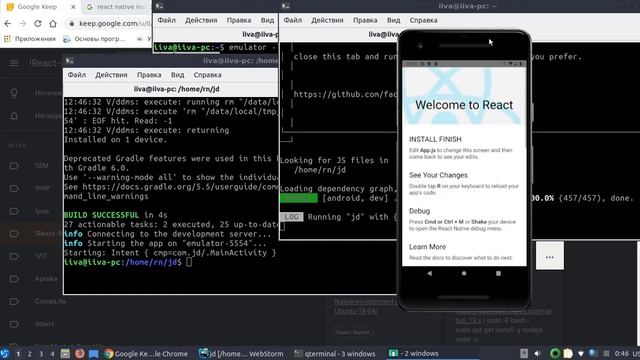Open the network tray icon
The height and width of the screenshot is (360, 640).
point(581,353)
